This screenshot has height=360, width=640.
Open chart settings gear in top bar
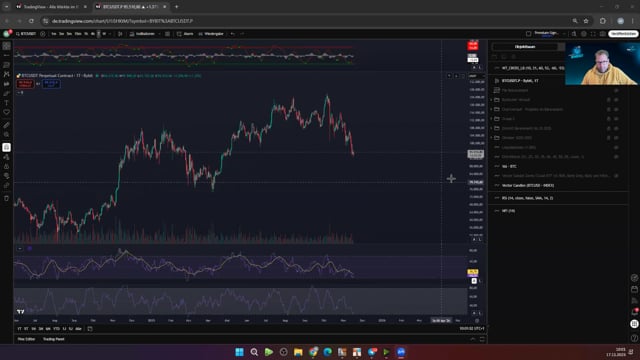pos(584,34)
